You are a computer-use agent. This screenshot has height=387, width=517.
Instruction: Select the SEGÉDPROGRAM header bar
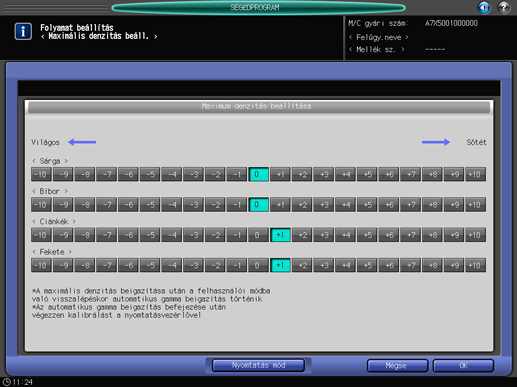point(258,7)
